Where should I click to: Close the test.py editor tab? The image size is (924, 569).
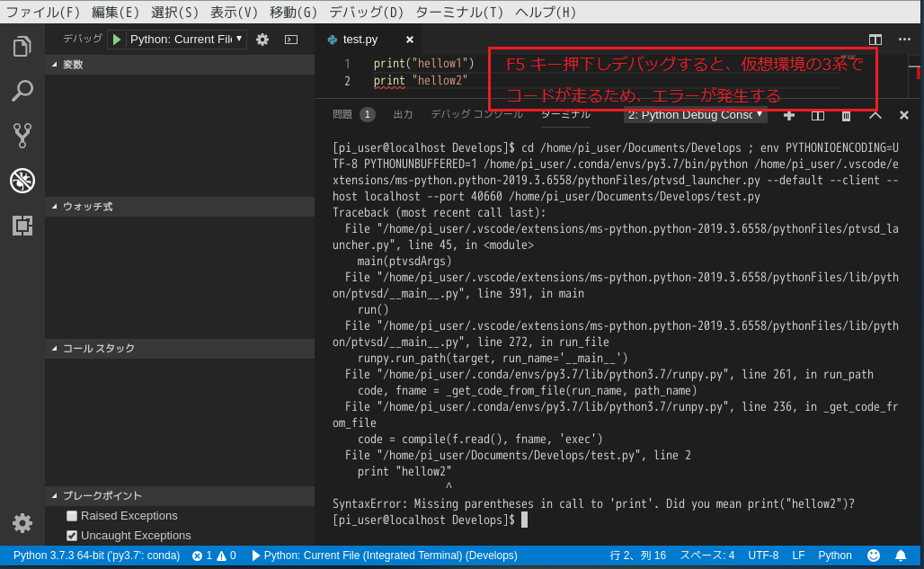click(410, 40)
